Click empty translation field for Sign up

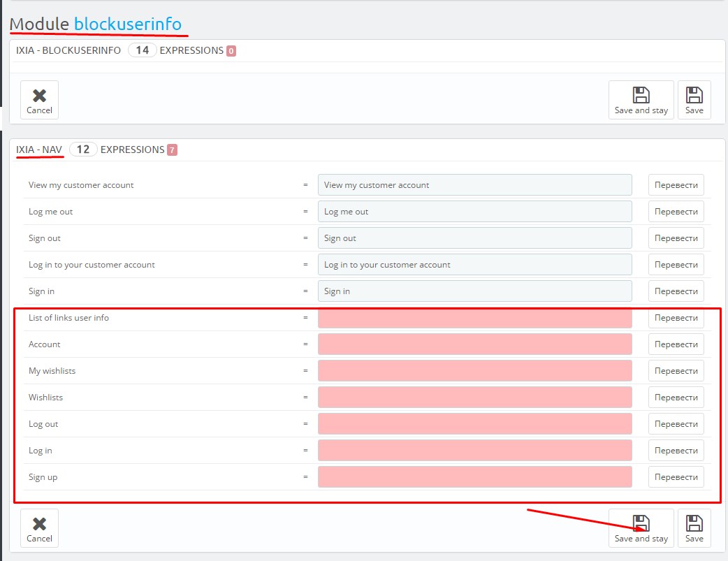(474, 477)
